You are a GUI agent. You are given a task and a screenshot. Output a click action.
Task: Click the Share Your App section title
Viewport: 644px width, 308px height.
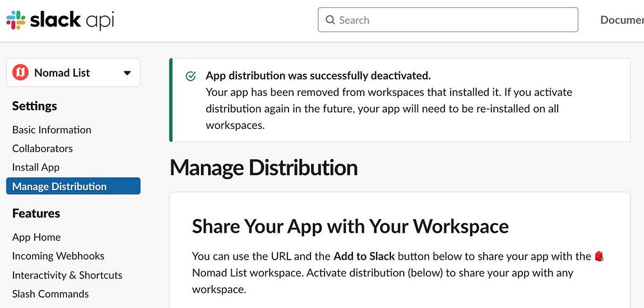[x=350, y=226]
